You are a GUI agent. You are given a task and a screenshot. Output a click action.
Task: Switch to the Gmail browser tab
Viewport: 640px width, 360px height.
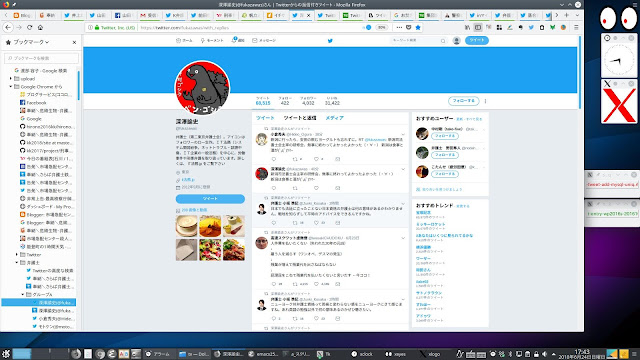point(149,15)
